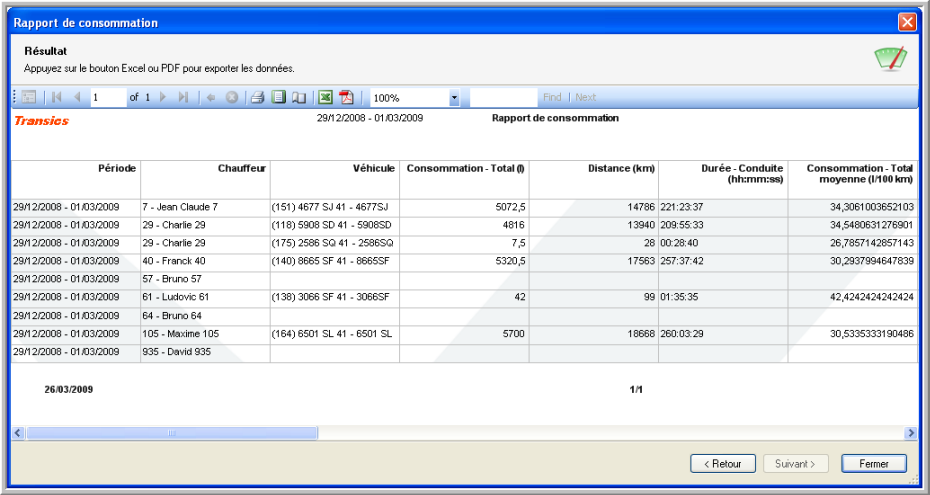Click the Fermer button
930x495 pixels.
point(873,464)
